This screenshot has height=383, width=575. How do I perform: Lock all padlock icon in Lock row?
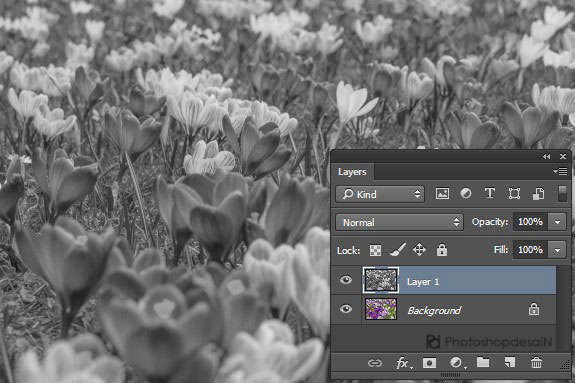coord(442,250)
